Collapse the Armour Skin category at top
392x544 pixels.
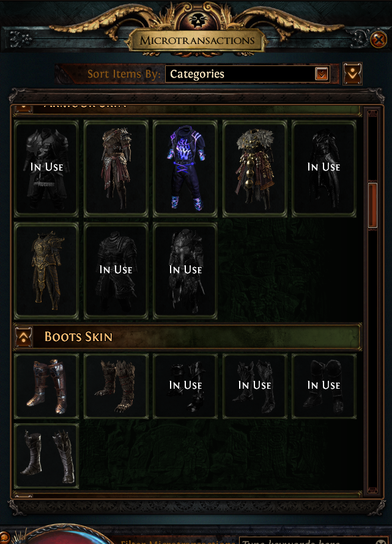(x=24, y=108)
